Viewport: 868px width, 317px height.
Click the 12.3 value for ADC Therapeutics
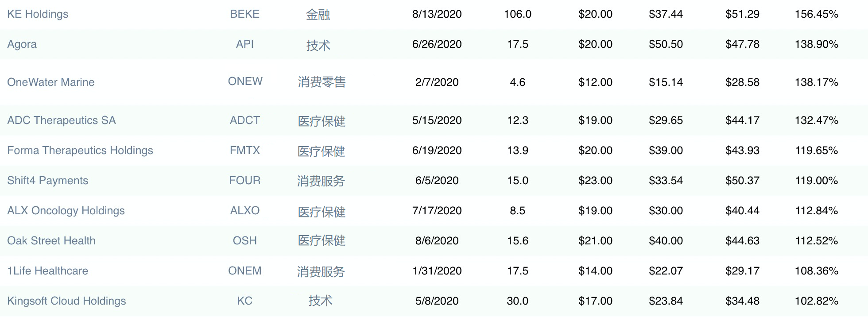pos(518,120)
